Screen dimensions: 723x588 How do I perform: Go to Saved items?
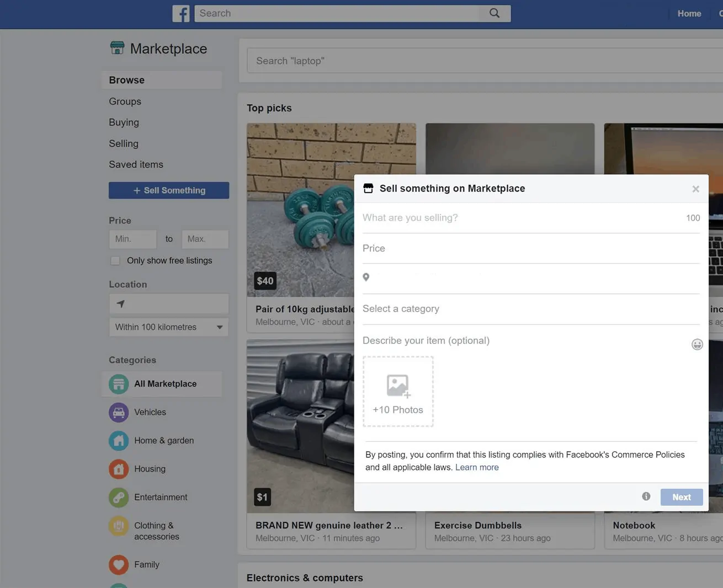[136, 164]
